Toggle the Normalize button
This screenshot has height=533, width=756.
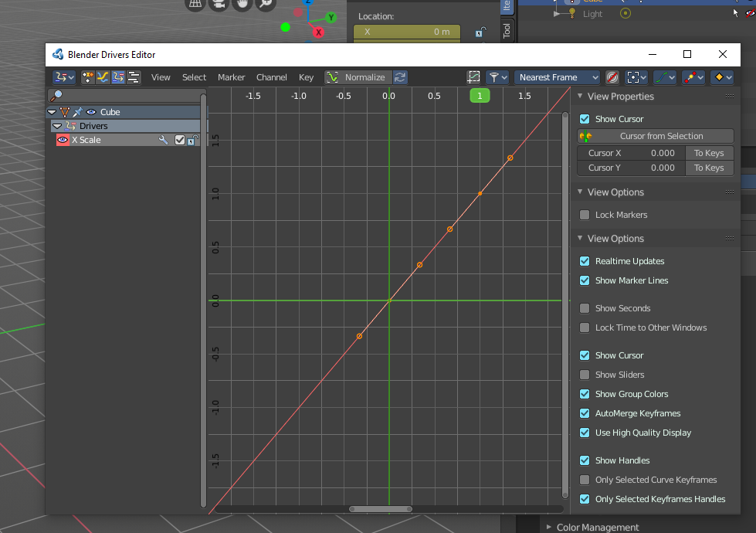358,77
